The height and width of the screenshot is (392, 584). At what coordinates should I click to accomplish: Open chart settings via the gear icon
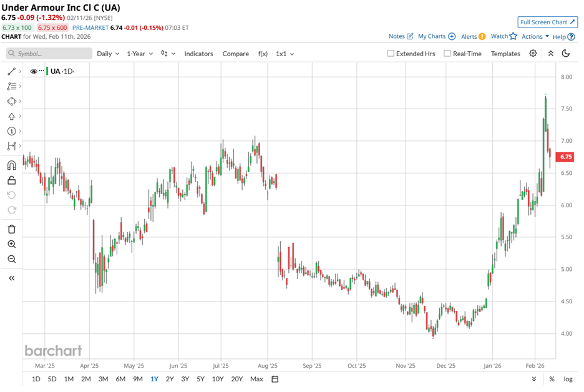[533, 54]
